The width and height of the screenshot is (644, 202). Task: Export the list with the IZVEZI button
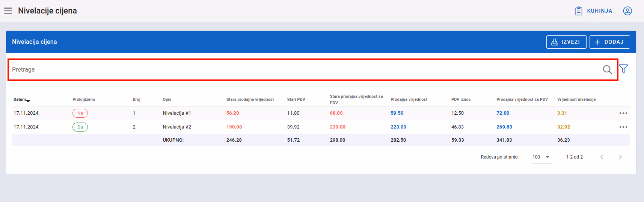(566, 42)
